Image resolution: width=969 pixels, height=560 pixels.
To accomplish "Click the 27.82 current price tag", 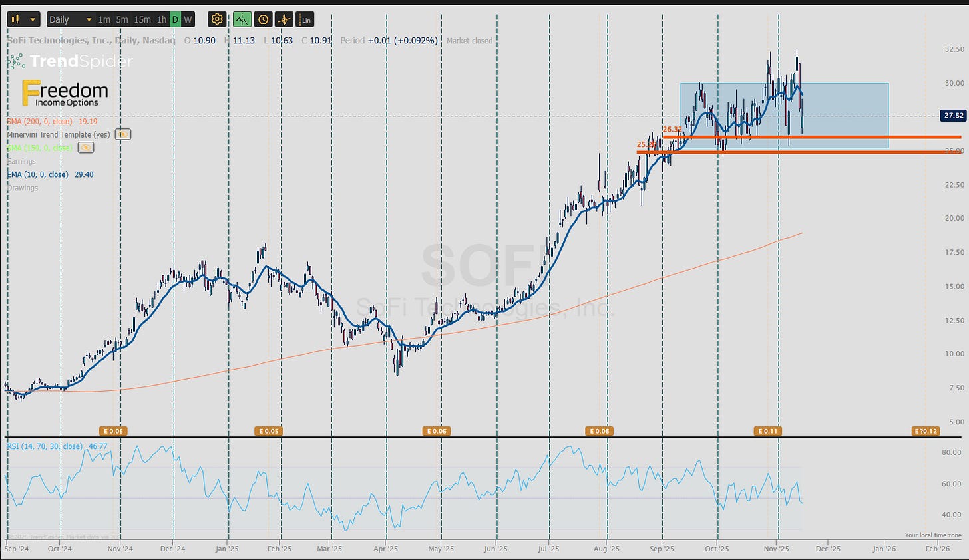I will point(952,116).
